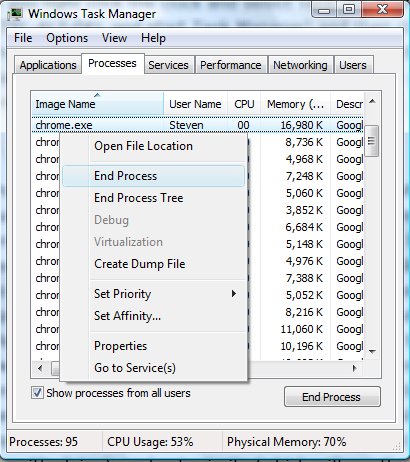Switch to the Performance tab

231,65
